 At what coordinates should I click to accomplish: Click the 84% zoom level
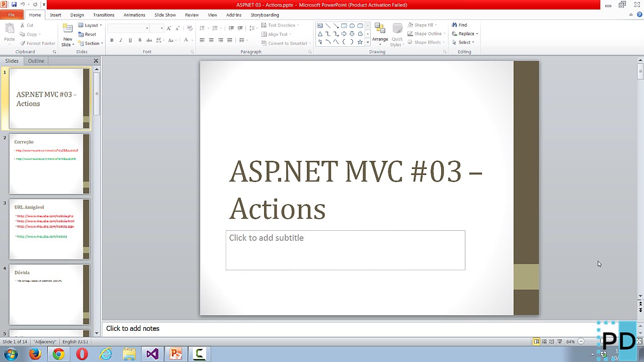570,342
